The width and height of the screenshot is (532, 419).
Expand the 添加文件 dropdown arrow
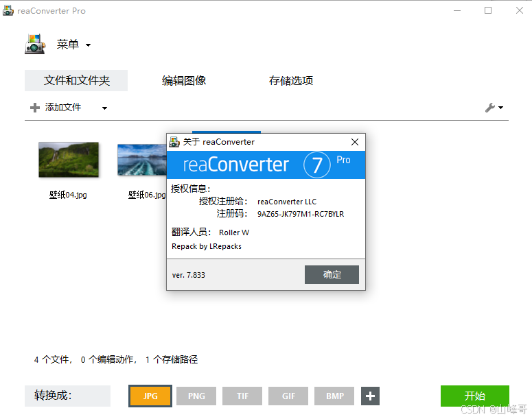104,108
